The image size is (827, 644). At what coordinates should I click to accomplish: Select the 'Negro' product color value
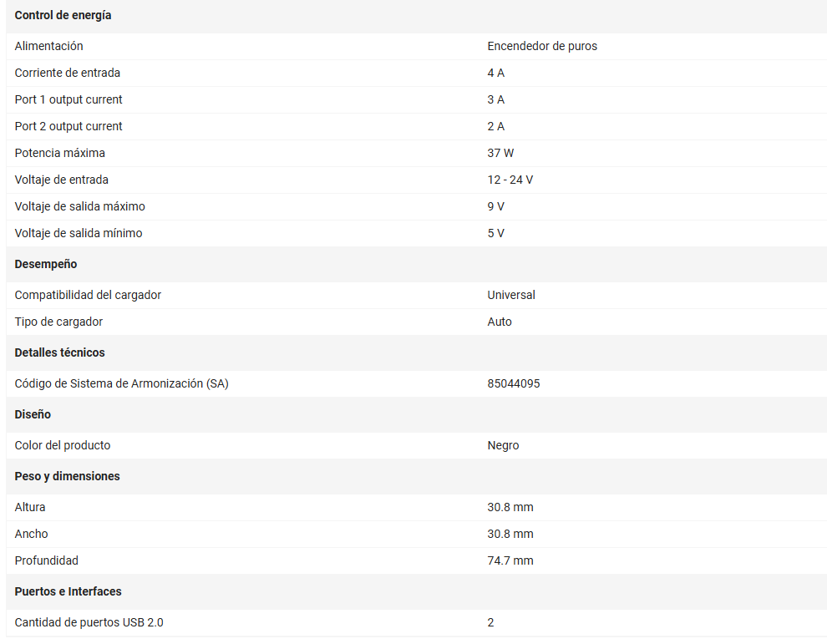point(503,445)
